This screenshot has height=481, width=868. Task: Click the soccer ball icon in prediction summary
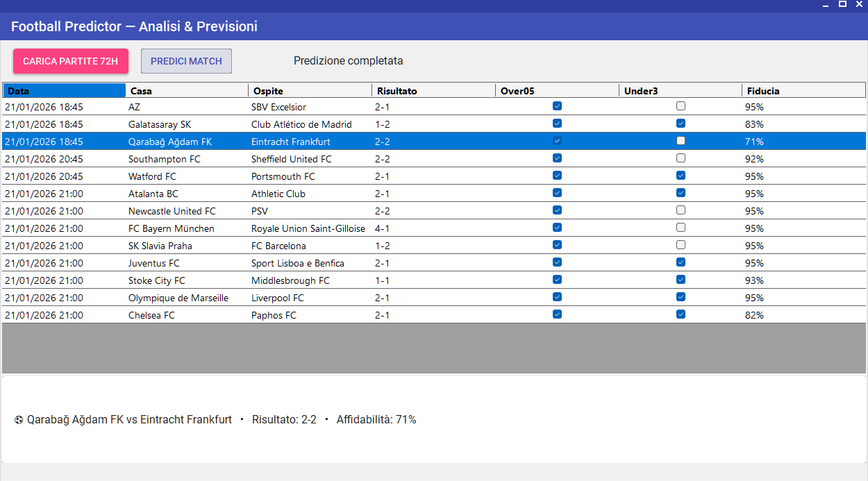pos(19,420)
